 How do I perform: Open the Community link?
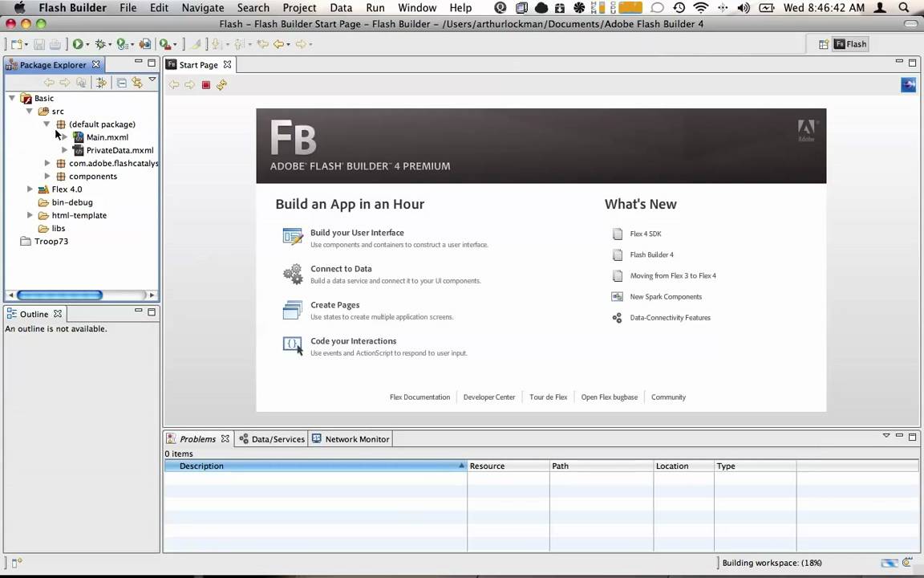coord(668,397)
